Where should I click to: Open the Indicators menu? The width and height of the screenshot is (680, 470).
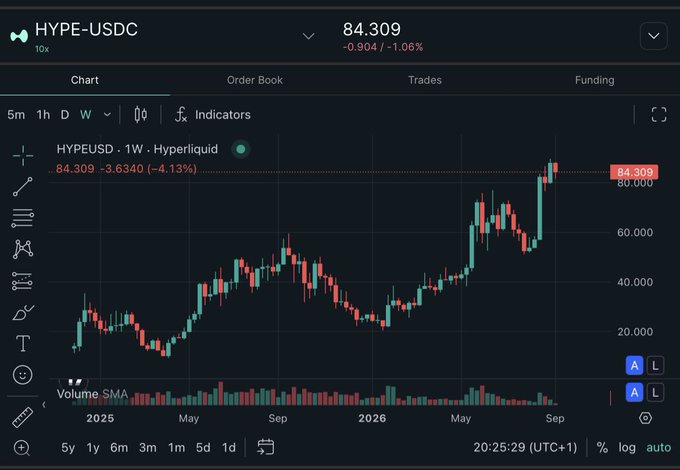[x=212, y=114]
